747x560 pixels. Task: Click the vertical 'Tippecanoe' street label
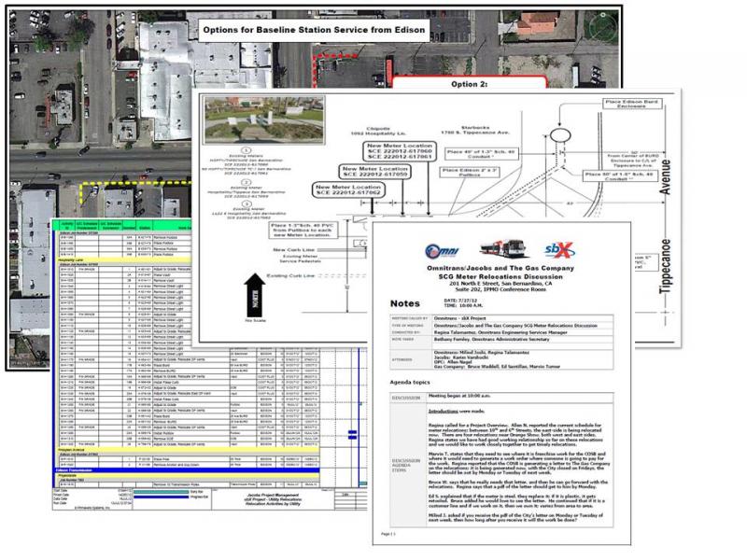point(665,266)
